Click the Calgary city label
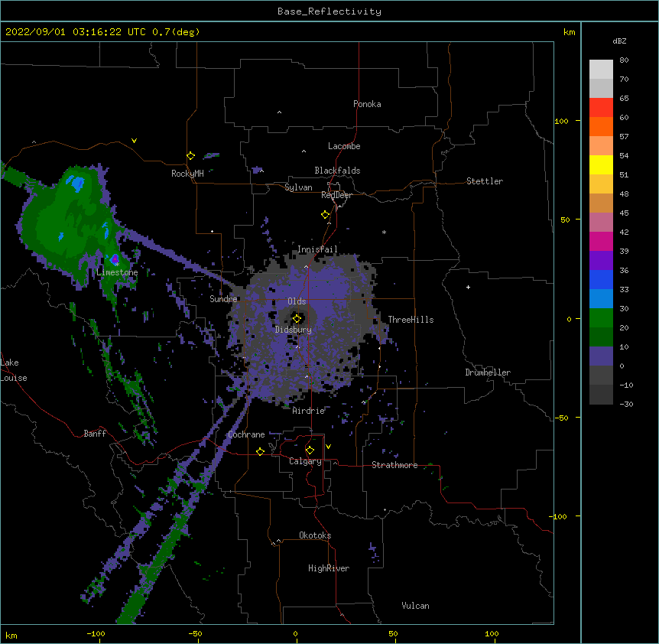Image resolution: width=659 pixels, height=644 pixels. point(305,461)
